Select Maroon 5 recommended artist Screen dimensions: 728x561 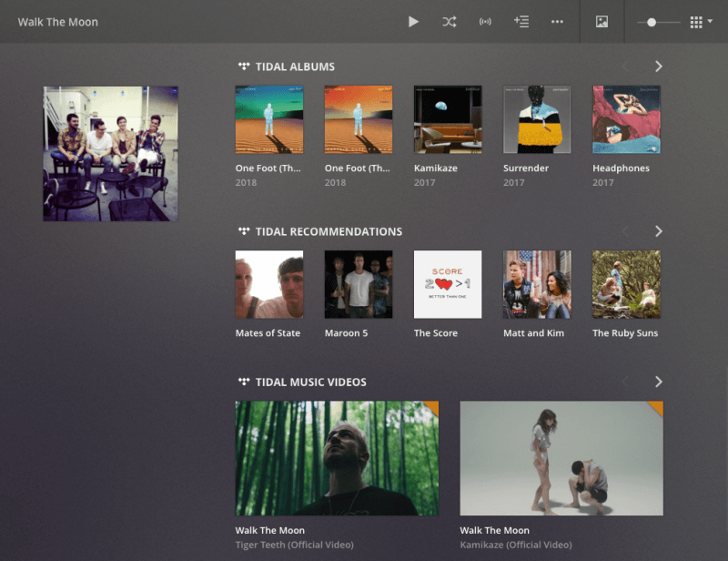pos(359,284)
